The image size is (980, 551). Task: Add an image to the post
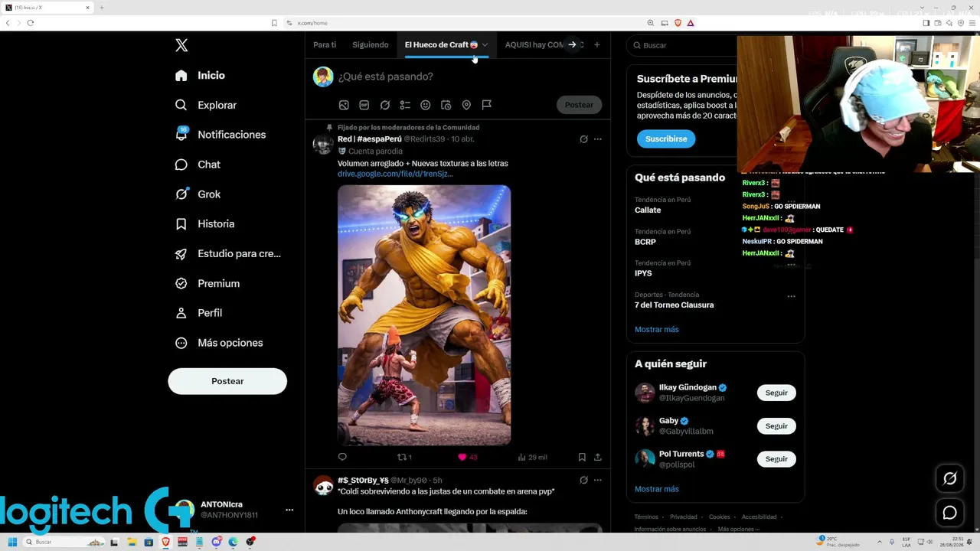tap(344, 105)
